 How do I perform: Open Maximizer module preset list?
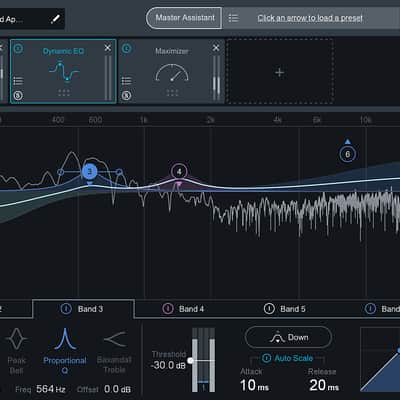(x=126, y=81)
